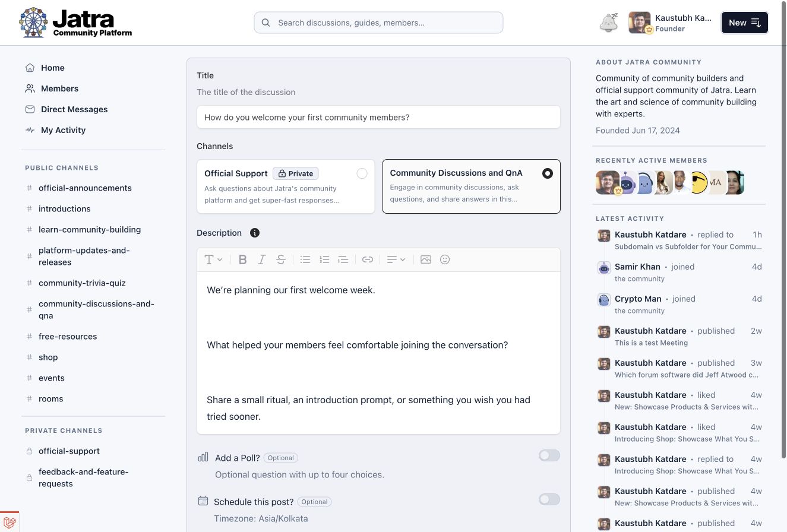
Task: Go to Members in the sidebar
Action: pos(59,88)
